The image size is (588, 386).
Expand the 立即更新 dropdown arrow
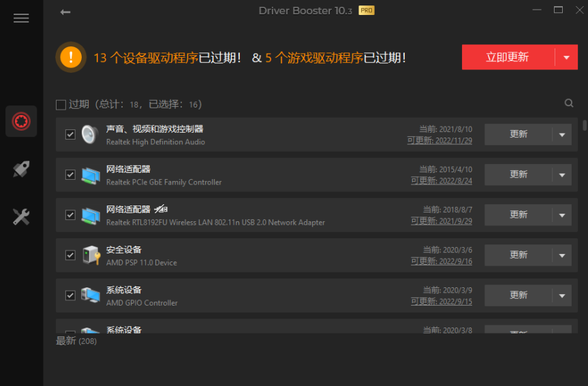[567, 57]
